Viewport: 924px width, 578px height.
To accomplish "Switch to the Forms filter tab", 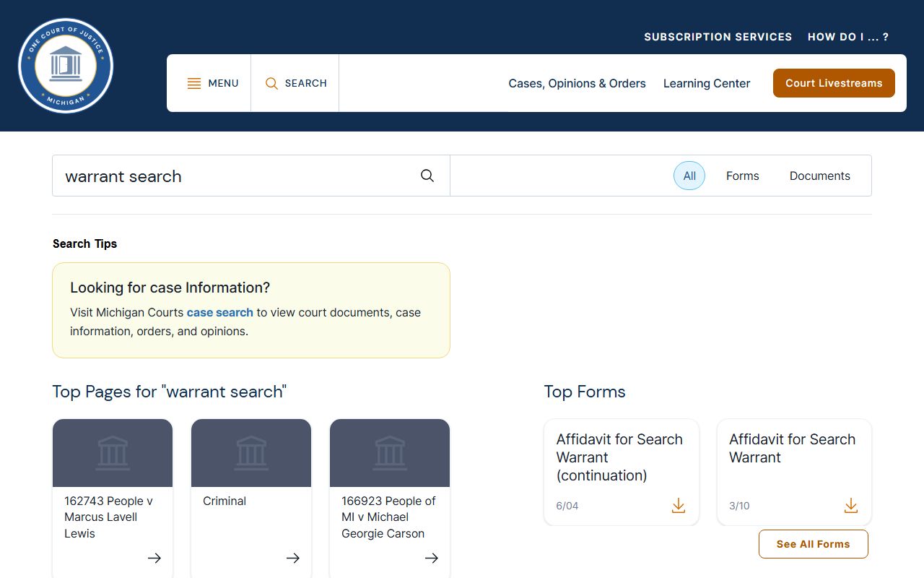I will [743, 176].
